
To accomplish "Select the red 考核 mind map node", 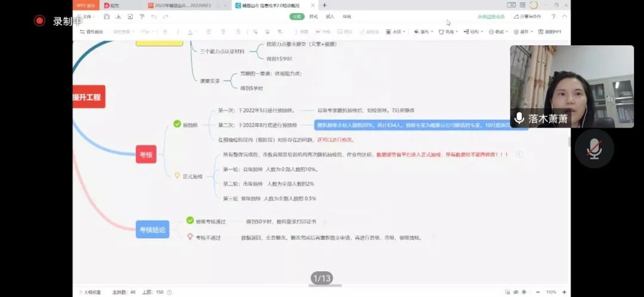I will [145, 154].
